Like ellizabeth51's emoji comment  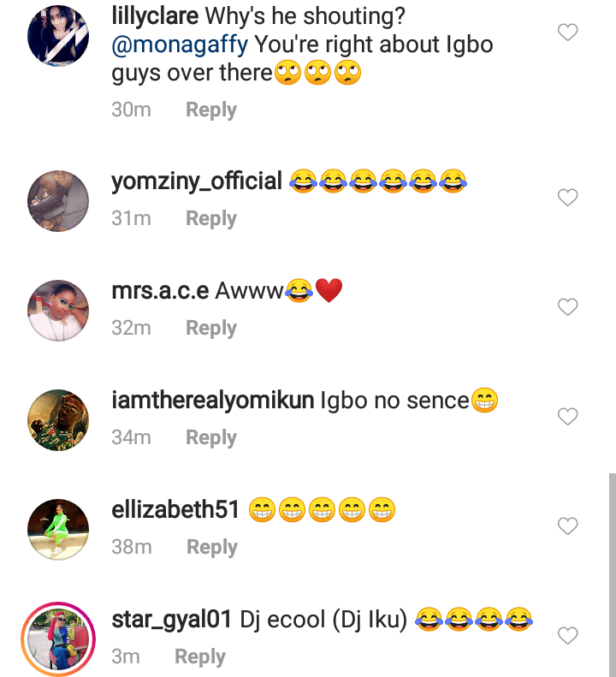pyautogui.click(x=567, y=526)
